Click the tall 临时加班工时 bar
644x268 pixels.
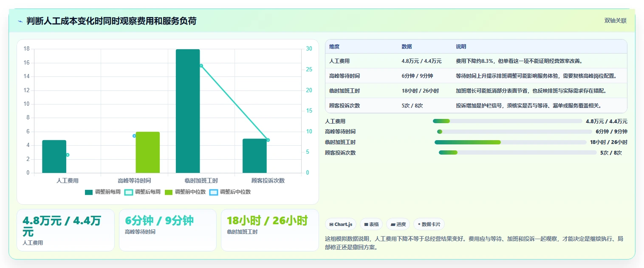pos(188,111)
